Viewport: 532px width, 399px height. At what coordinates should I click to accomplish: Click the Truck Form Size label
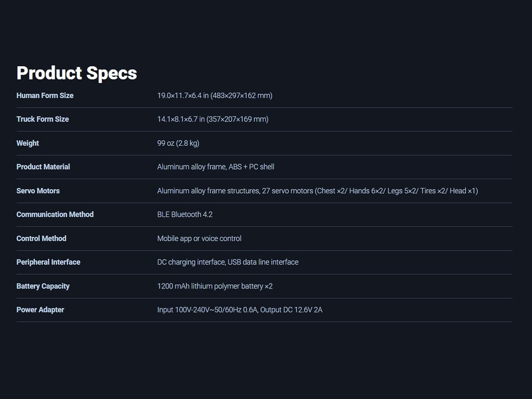(43, 119)
